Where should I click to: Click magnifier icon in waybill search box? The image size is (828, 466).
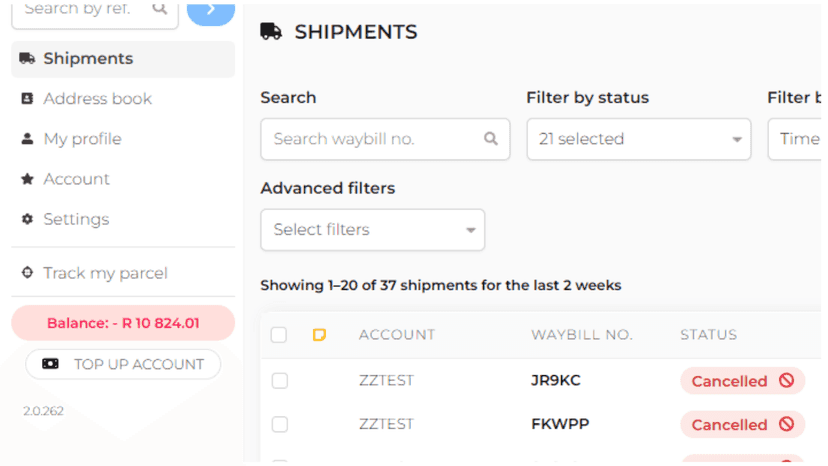click(x=491, y=139)
